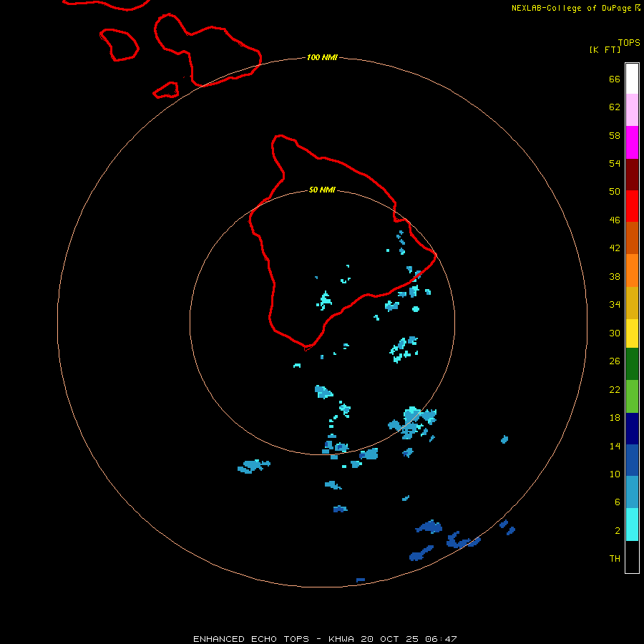
Task: Click the echo cluster west of the 100 NMI ring bottom
Action: point(253,466)
